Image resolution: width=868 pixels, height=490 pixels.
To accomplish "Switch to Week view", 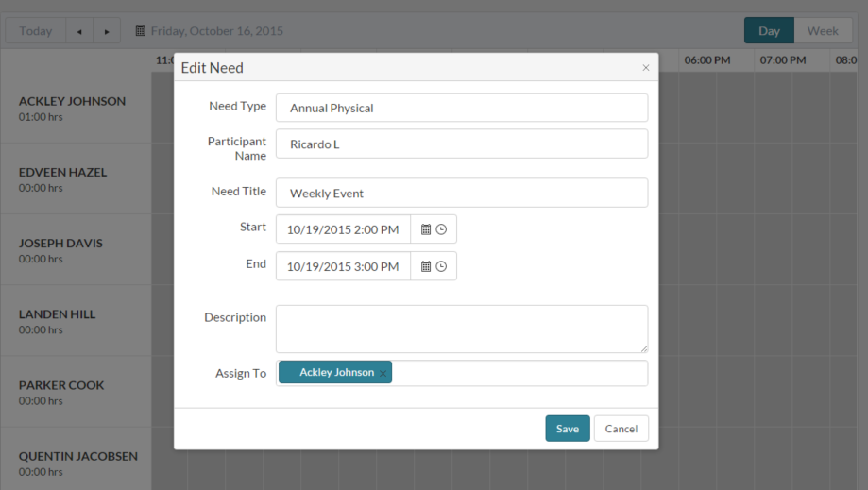I will click(x=823, y=31).
